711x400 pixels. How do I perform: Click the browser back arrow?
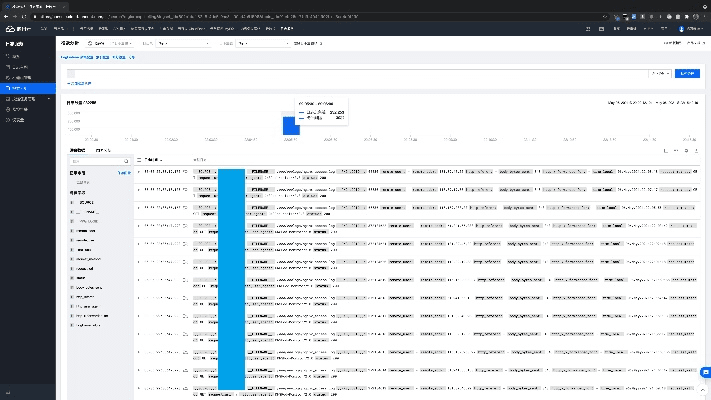tap(8, 17)
